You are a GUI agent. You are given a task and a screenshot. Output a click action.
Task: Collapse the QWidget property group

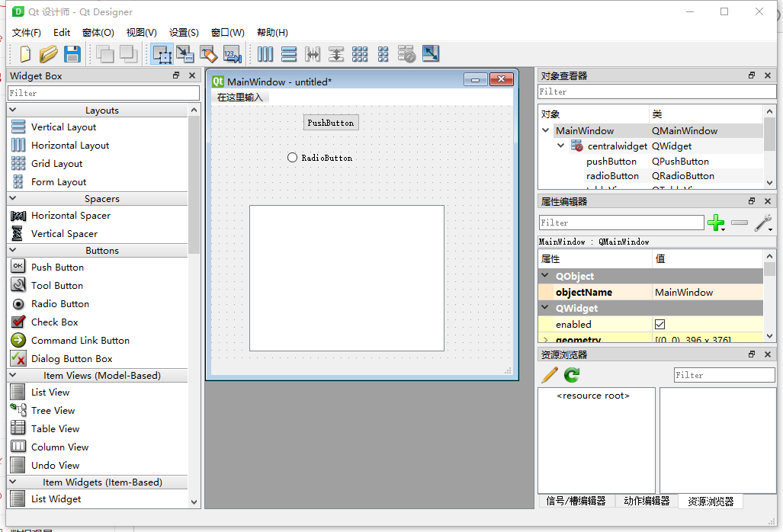(x=545, y=307)
